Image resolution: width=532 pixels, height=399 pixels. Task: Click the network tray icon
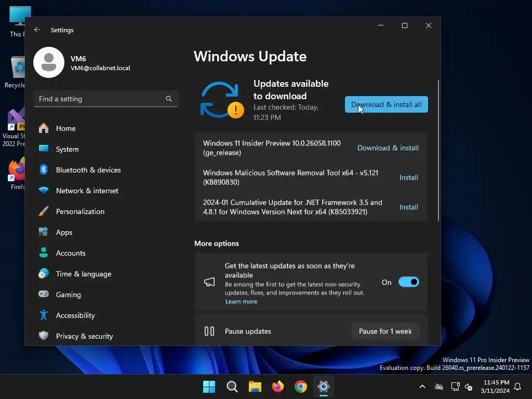(x=455, y=387)
